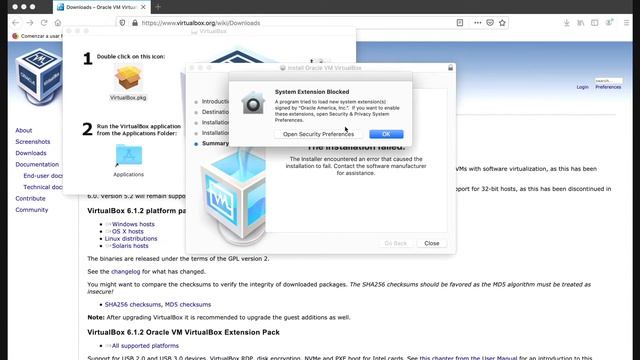Screen dimensions: 640x360
Task: Go forward with Firefox forward arrow
Action: click(x=30, y=23)
